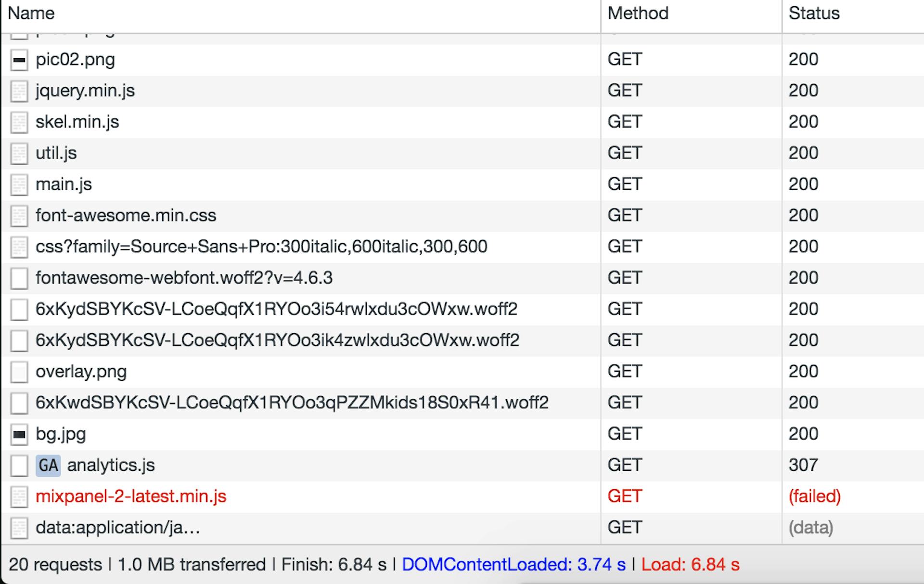This screenshot has width=924, height=584.
Task: Open the bg.jpg thumbnail icon
Action: point(19,433)
